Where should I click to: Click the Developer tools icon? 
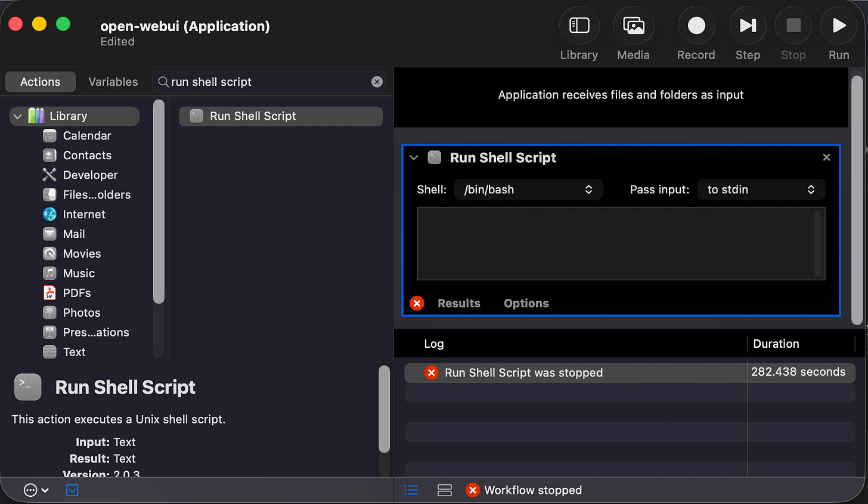pyautogui.click(x=49, y=175)
